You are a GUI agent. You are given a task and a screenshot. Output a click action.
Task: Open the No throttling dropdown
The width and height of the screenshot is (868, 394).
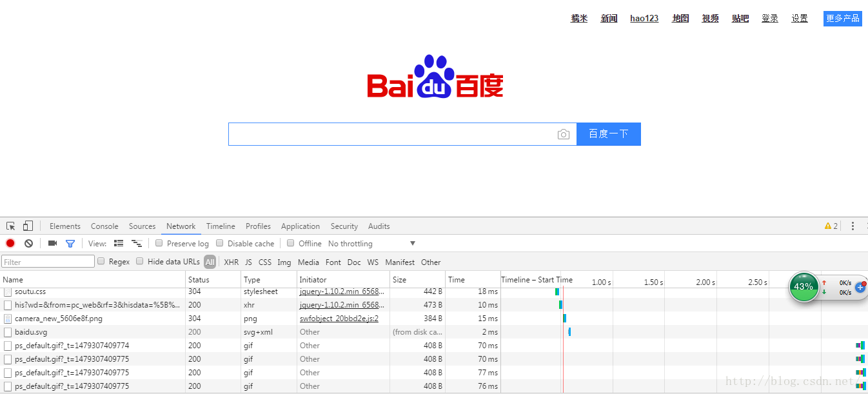[x=371, y=244]
